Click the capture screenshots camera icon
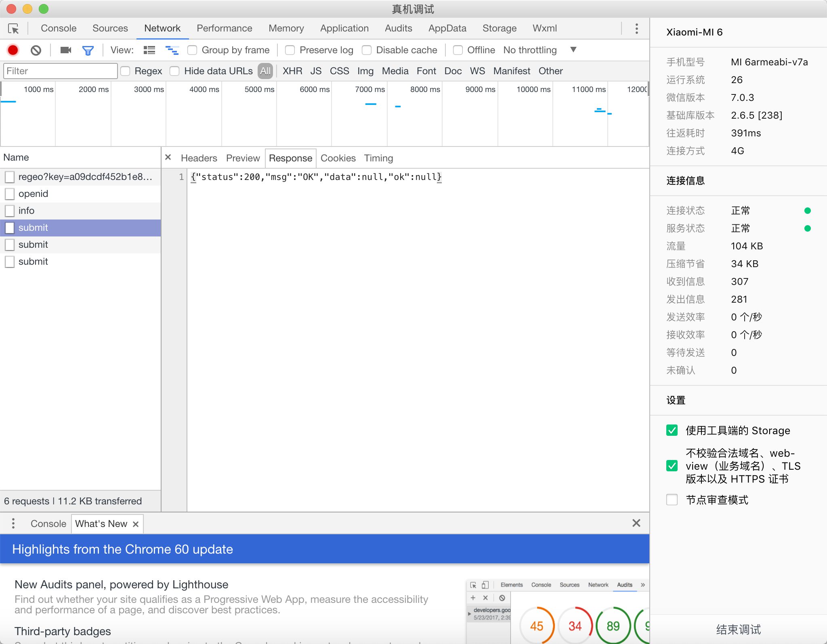 pos(65,50)
